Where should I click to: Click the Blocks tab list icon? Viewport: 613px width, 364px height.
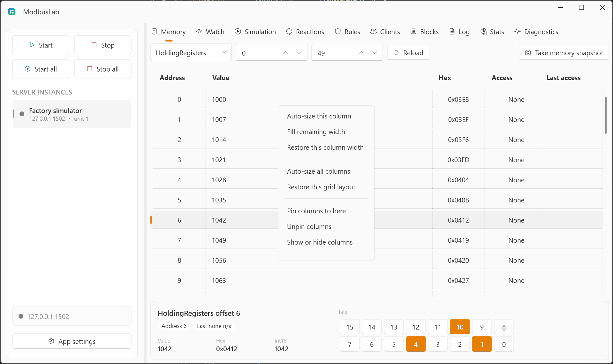coord(413,32)
